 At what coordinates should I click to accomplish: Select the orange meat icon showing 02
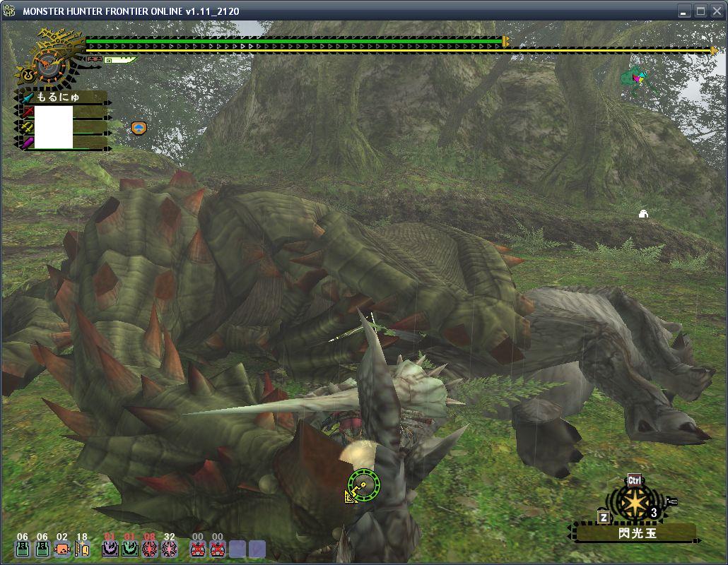pos(62,549)
